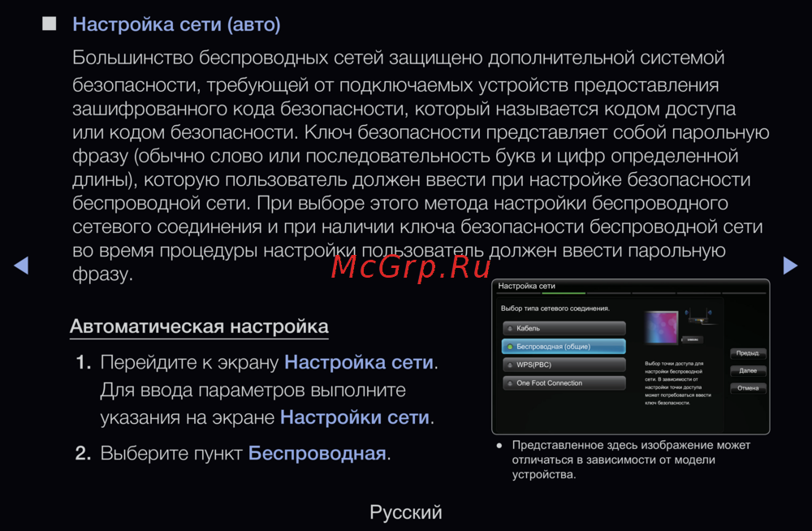Viewport: 812px width, 531px height.
Task: Click the Samsung adapter device image
Action: [693, 340]
